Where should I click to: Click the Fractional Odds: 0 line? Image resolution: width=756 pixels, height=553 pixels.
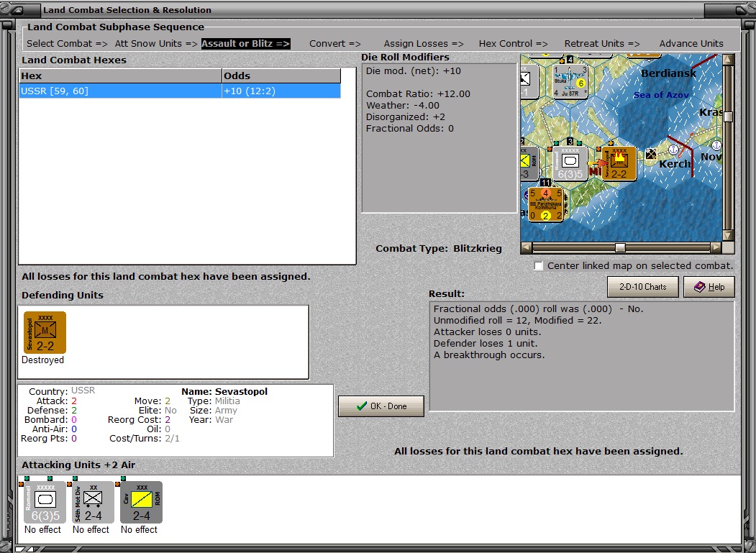[410, 129]
